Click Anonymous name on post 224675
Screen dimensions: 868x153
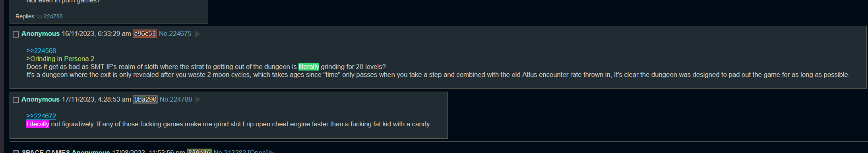(41, 34)
